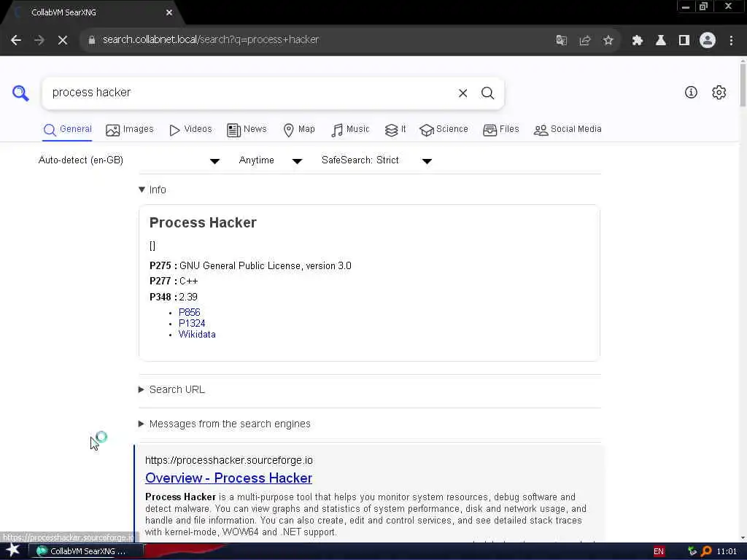
Task: Switch to the General category tab
Action: 67,130
